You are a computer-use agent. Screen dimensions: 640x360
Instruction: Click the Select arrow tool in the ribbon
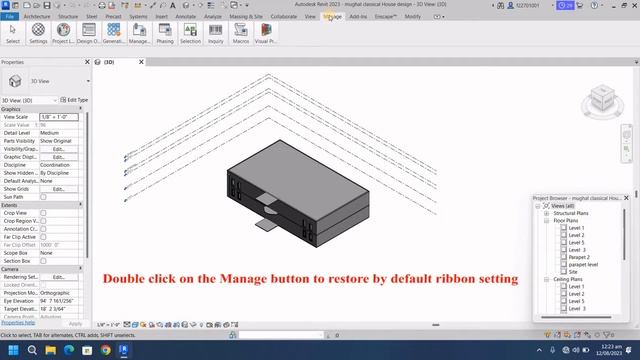pos(13,33)
